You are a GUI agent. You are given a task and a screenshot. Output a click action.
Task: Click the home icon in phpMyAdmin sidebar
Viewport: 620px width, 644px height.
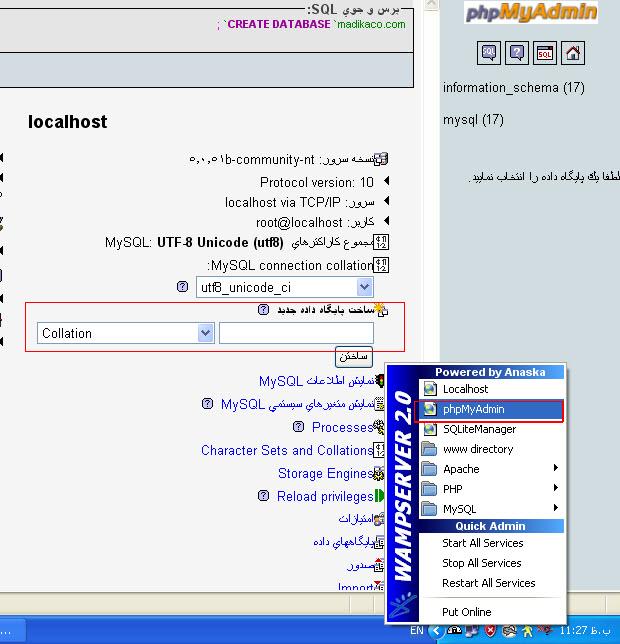(x=573, y=53)
